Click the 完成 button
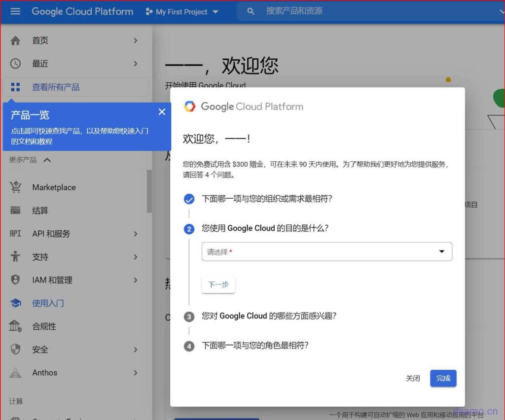Viewport: 505px width, 420px height. pyautogui.click(x=443, y=378)
